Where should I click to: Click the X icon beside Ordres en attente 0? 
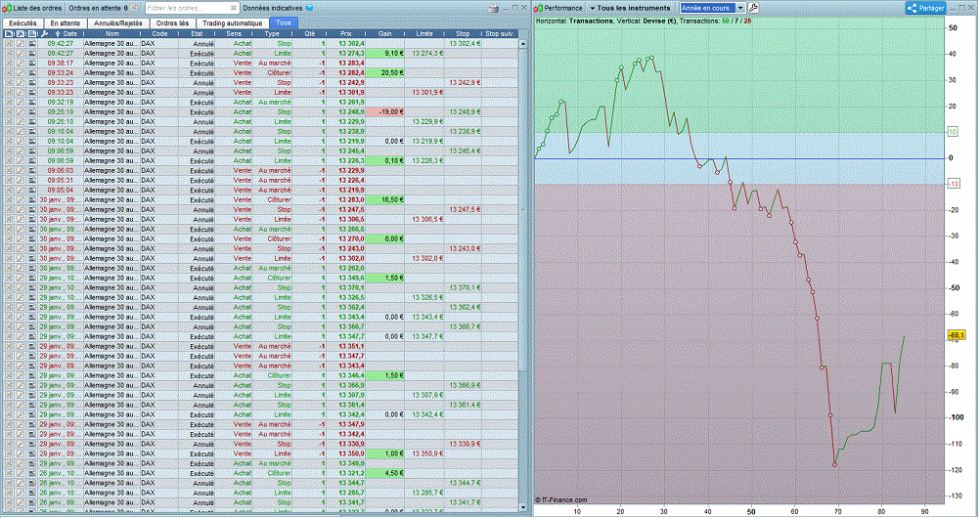point(134,8)
